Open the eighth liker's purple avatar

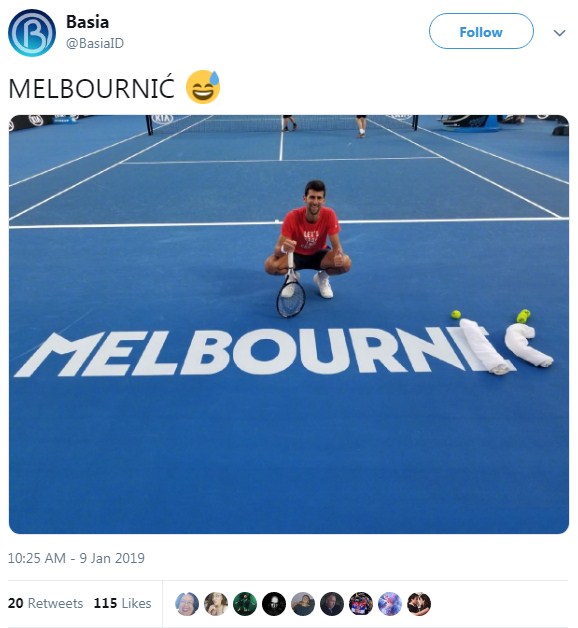coord(390,604)
